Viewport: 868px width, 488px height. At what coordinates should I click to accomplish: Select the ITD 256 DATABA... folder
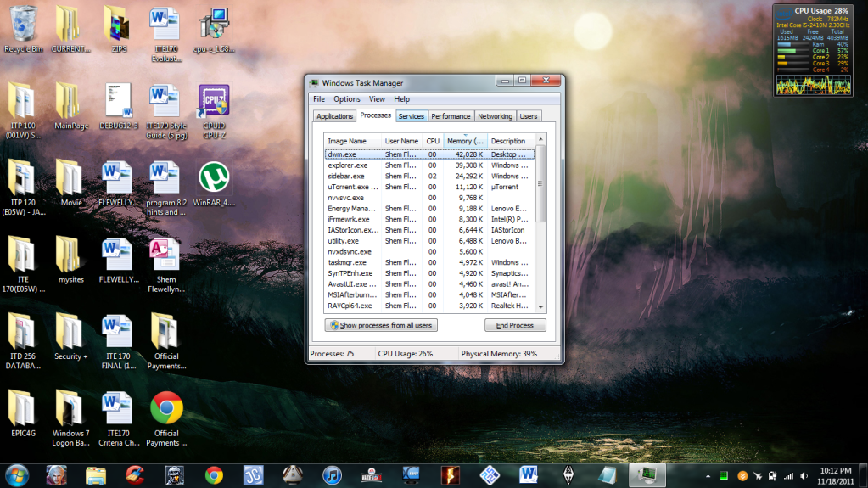tap(23, 341)
